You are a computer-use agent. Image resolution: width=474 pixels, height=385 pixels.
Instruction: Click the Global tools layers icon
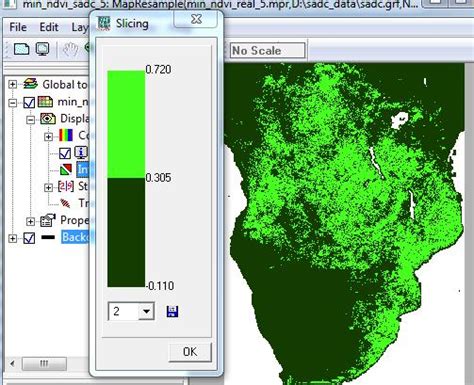pos(31,84)
